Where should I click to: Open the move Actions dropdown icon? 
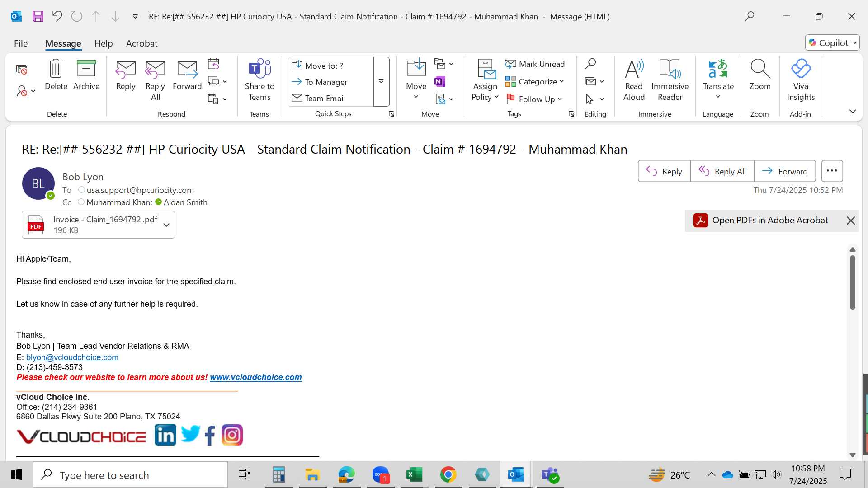(444, 99)
